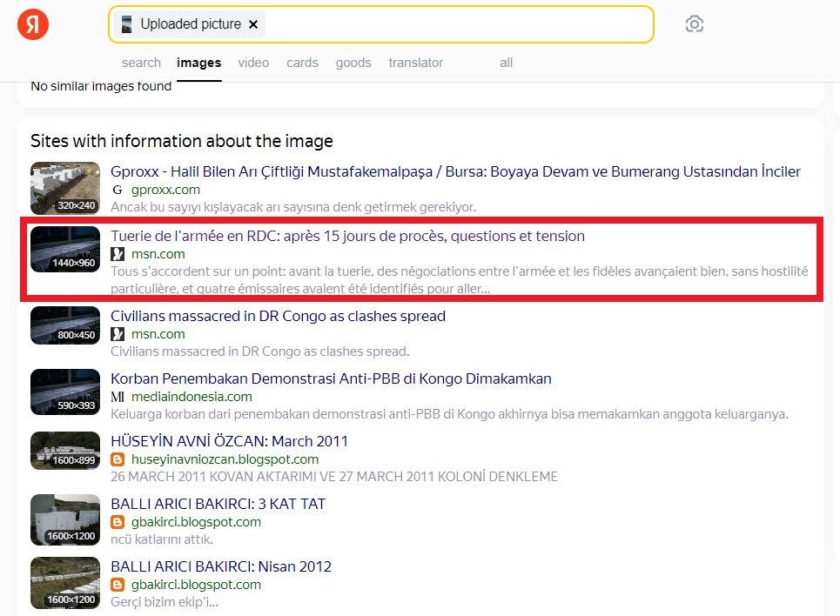Image resolution: width=840 pixels, height=616 pixels.
Task: Click the gproxx.com favicon
Action: [x=118, y=190]
